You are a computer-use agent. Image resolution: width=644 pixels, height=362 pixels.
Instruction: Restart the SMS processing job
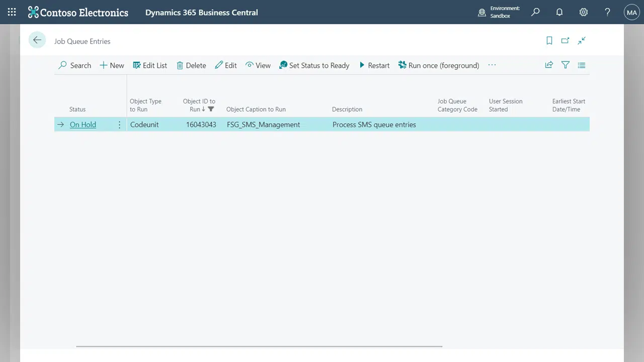[x=374, y=65]
